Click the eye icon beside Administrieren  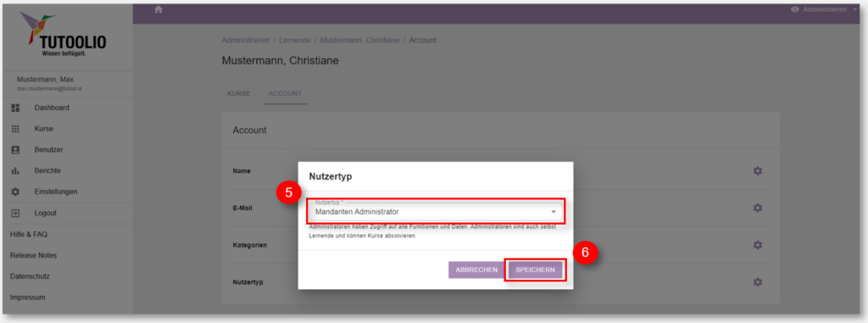pos(795,9)
